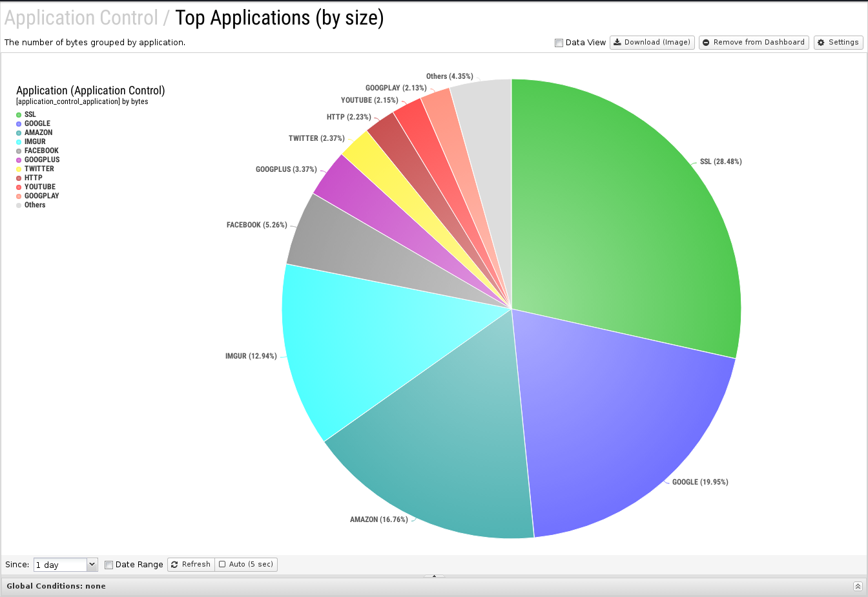Refresh the report data
Viewport: 868px width, 597px height.
coord(191,565)
